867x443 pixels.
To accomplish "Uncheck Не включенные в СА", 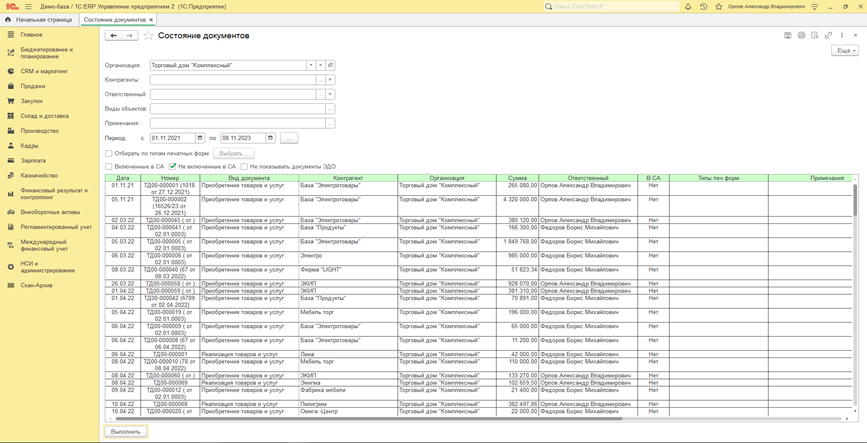I will coord(173,166).
